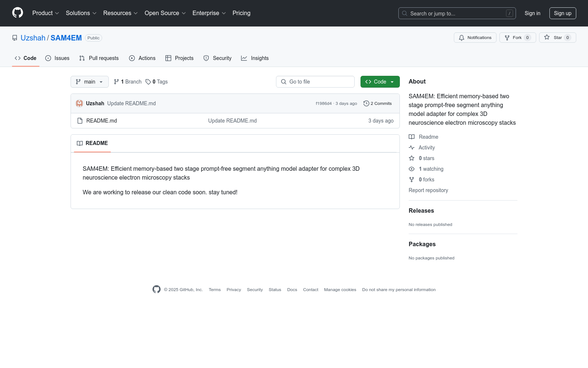Click the Go to file search field
The image size is (588, 368).
(315, 82)
